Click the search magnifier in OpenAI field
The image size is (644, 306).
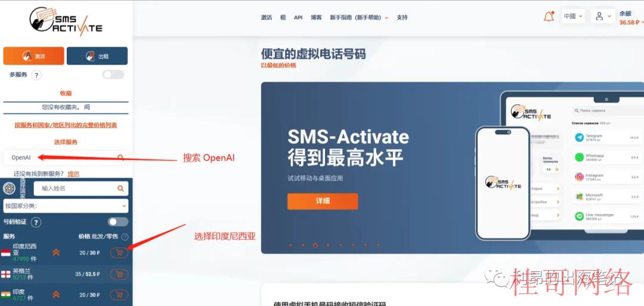(x=120, y=157)
